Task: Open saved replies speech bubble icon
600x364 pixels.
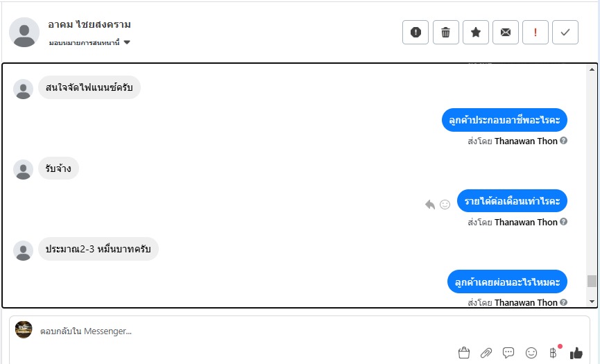Action: click(508, 353)
